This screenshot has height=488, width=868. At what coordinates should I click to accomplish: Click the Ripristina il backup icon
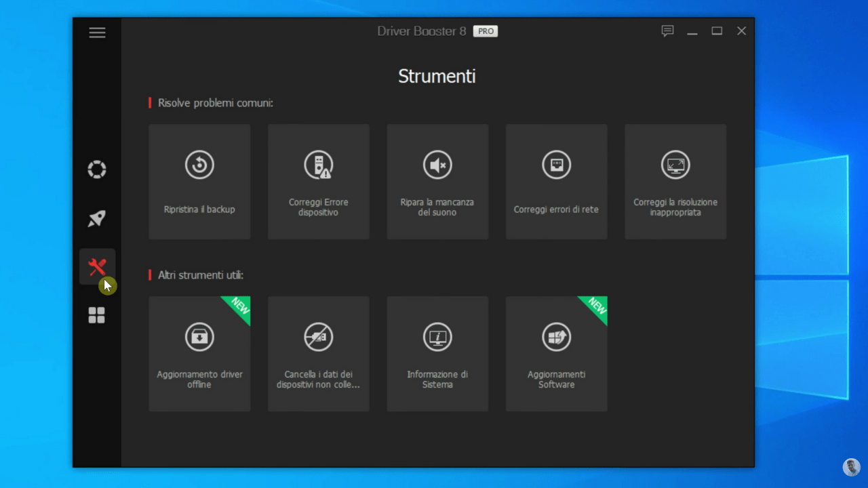tap(199, 165)
